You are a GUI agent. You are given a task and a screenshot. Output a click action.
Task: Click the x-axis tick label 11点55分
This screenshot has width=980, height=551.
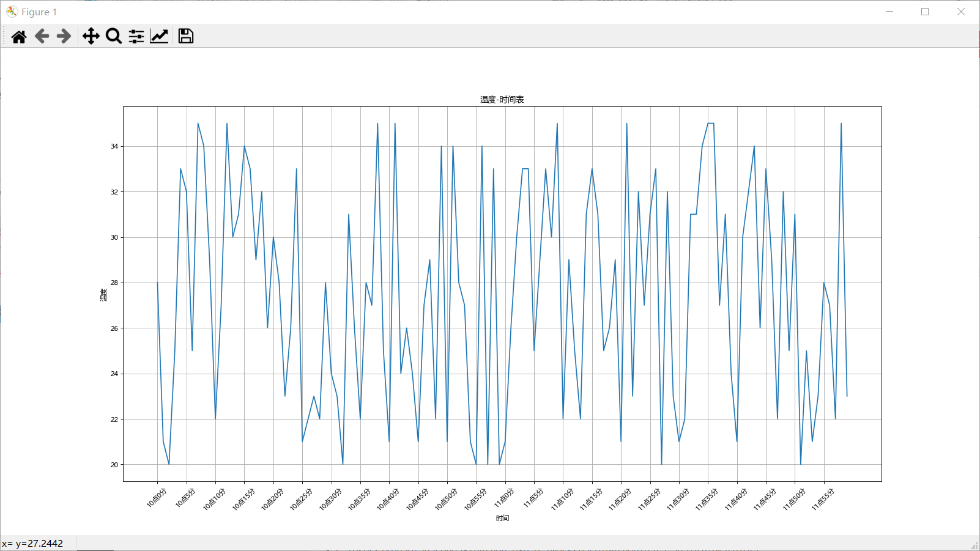(823, 499)
